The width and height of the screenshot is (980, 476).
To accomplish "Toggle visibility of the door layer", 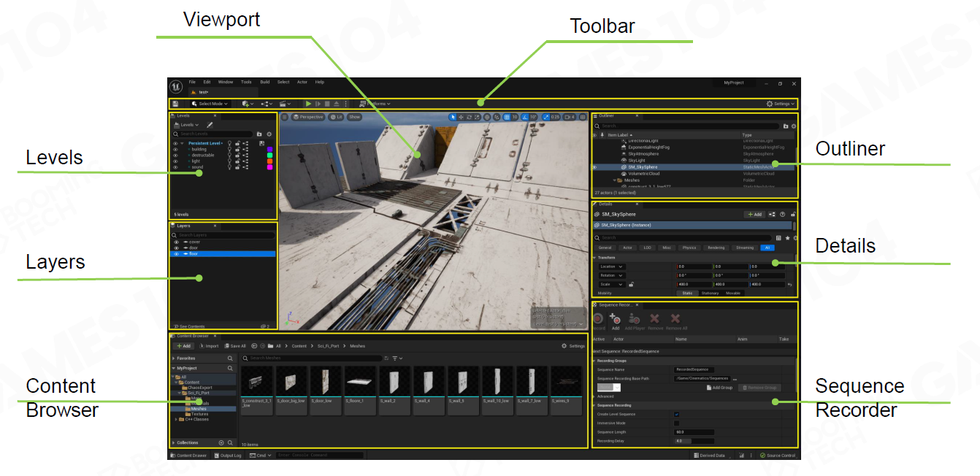I will (x=176, y=247).
